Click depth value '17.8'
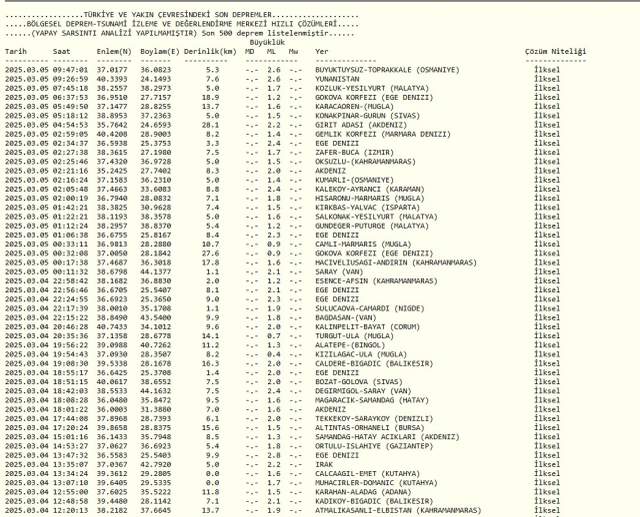Screen dimensions: 640x517 pos(210,263)
